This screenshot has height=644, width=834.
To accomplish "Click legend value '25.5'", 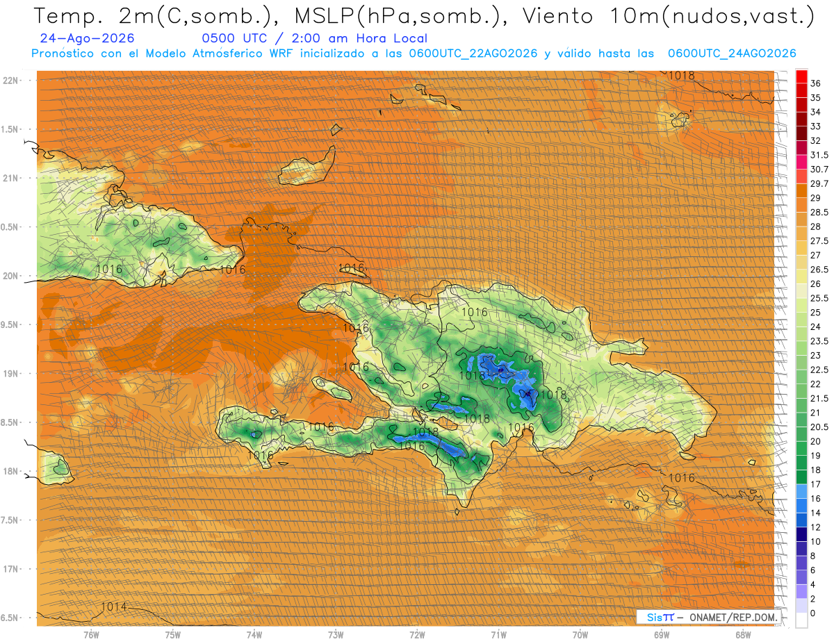I will (x=819, y=298).
